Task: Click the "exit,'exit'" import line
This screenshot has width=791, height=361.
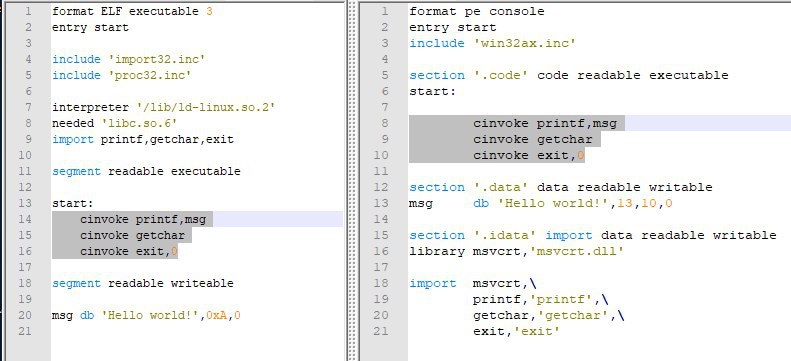Action: (x=517, y=331)
